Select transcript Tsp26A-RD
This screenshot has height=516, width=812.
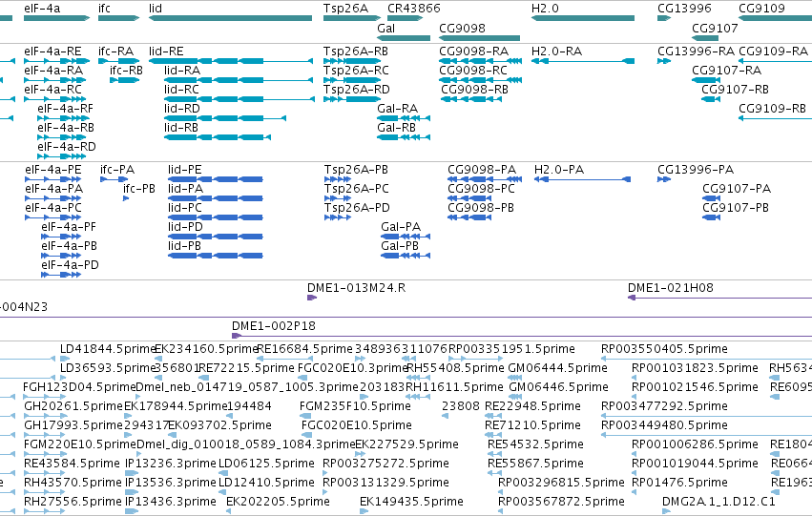[356, 90]
